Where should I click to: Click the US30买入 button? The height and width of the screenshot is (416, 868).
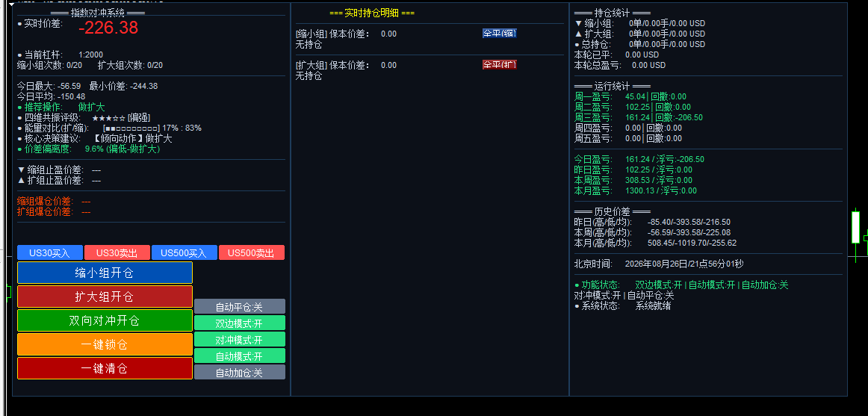pos(50,252)
